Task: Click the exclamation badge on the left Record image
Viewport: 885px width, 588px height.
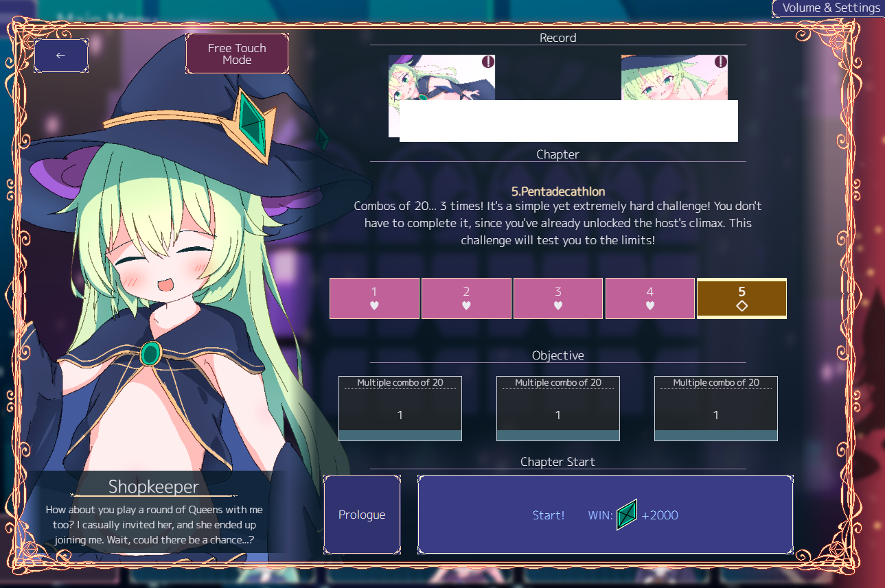Action: point(488,62)
